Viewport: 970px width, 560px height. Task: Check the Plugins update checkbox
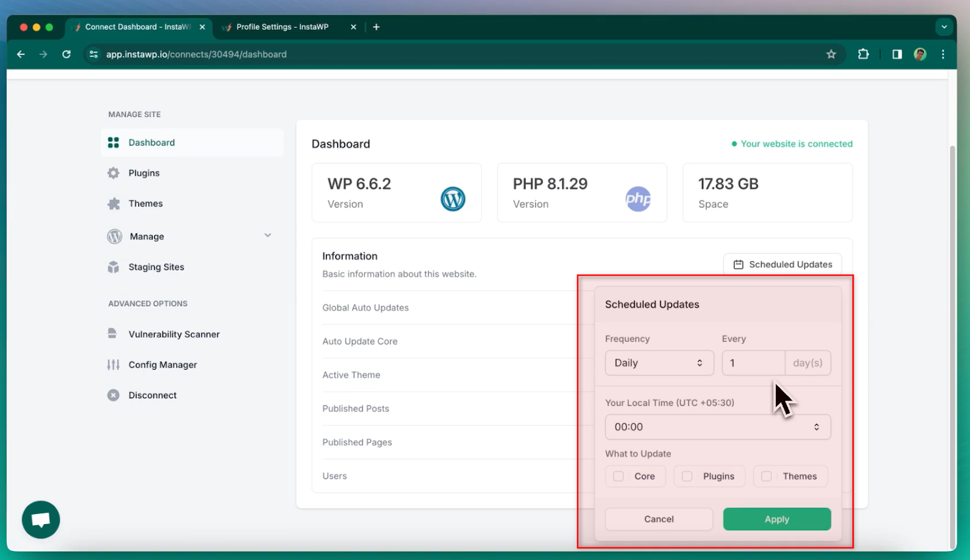tap(687, 476)
